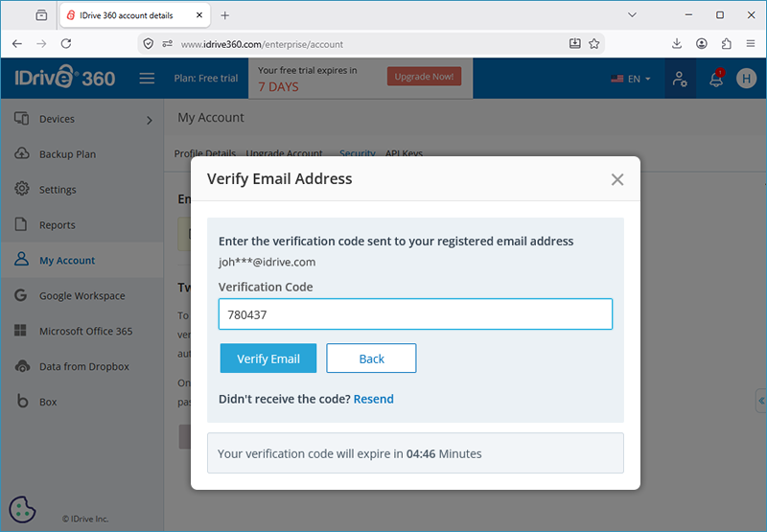767x532 pixels.
Task: Click the Verification Code input field
Action: coord(415,313)
